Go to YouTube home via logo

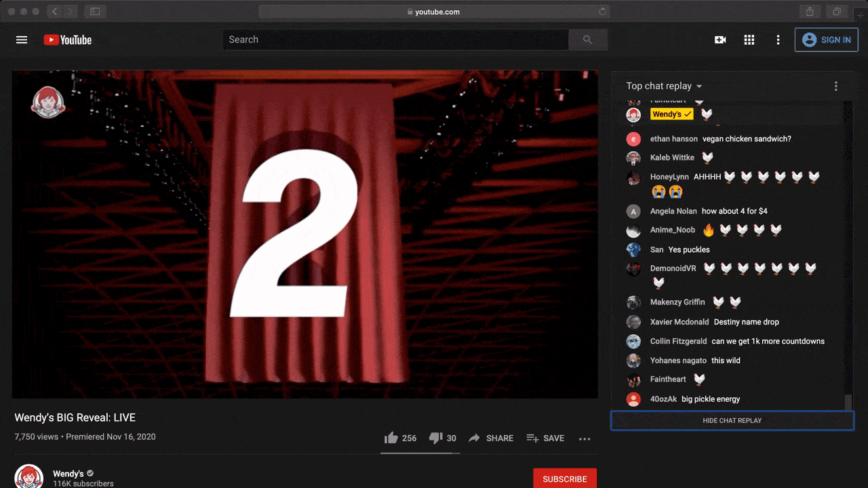click(68, 40)
